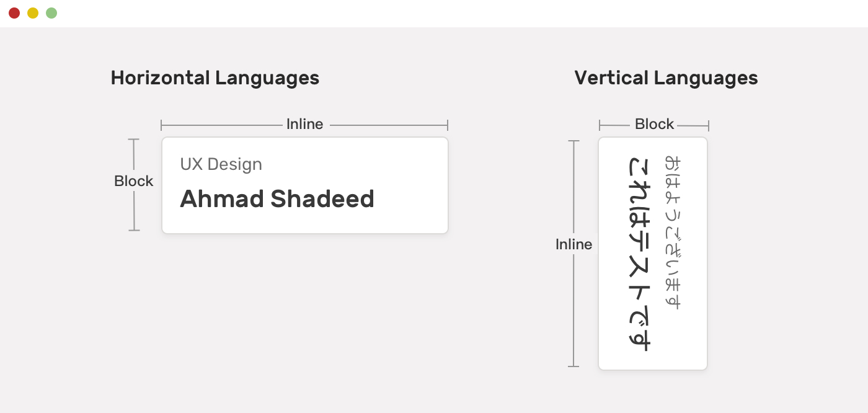Click the yellow minimize window button

(x=33, y=13)
